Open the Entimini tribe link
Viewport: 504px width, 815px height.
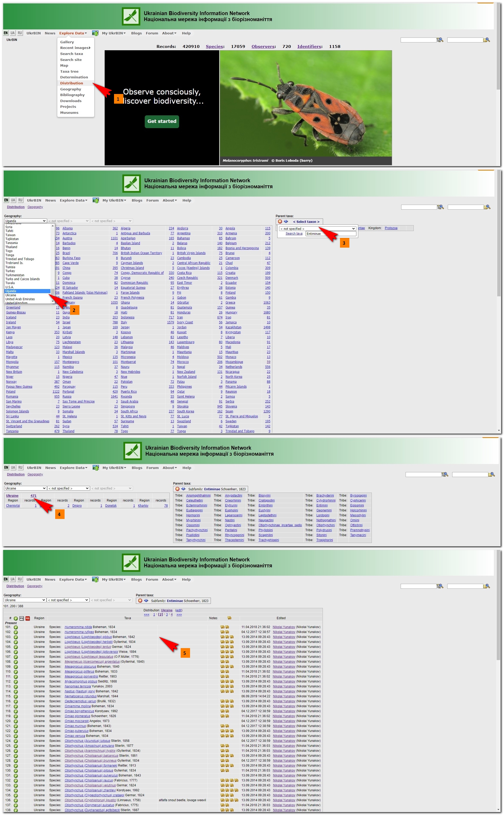pyautogui.click(x=322, y=505)
